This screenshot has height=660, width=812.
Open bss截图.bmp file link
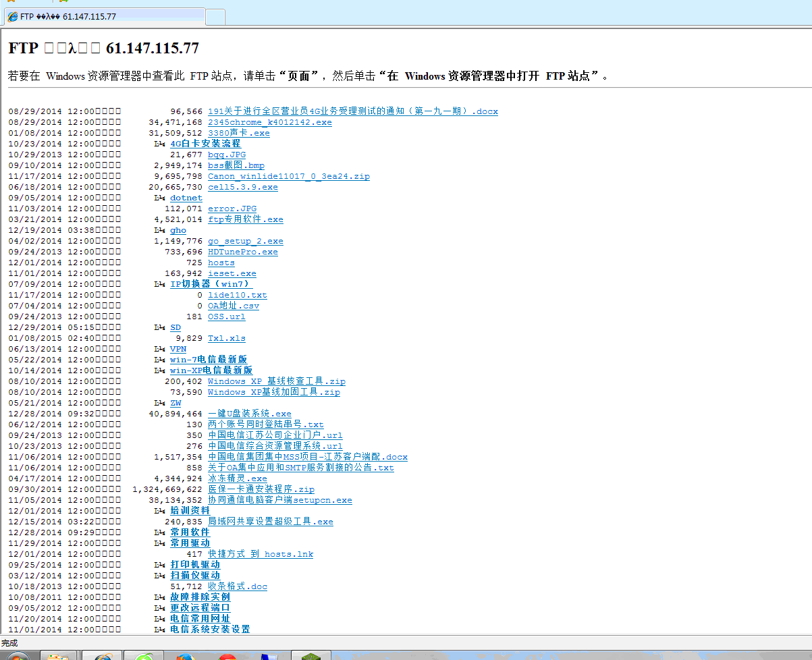coord(236,165)
